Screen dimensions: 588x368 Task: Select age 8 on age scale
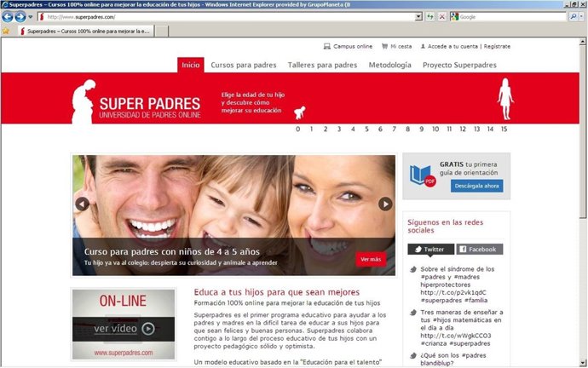[407, 129]
